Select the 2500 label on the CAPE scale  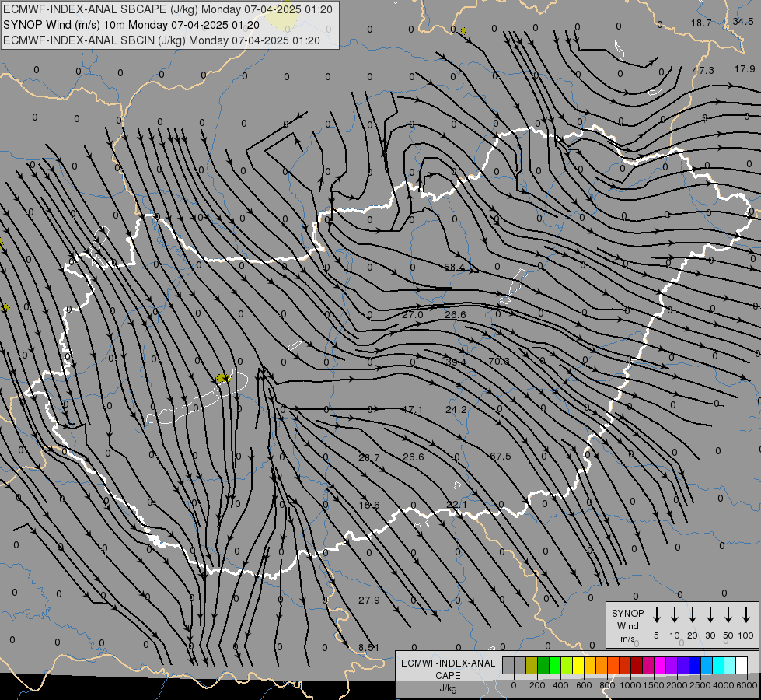700,685
